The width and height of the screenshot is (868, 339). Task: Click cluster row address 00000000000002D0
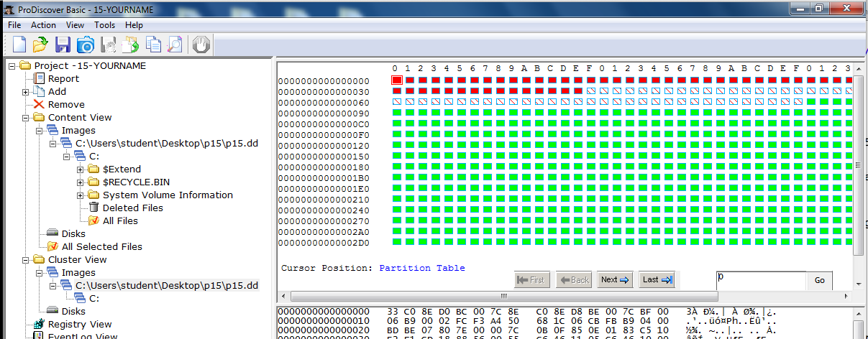[324, 243]
